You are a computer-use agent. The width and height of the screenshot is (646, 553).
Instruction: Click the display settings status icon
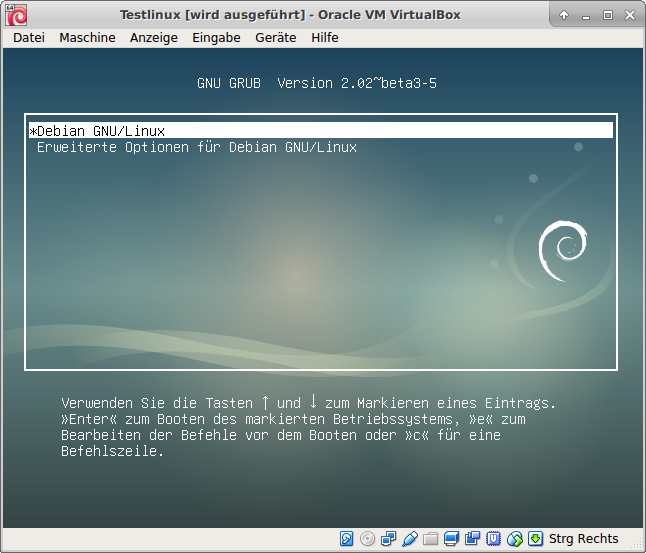click(x=452, y=539)
